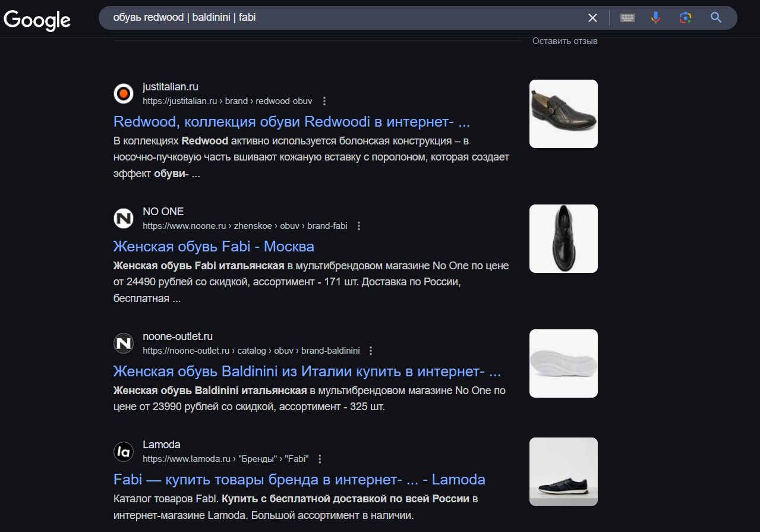Click the Lamoda site favicon

click(x=124, y=452)
